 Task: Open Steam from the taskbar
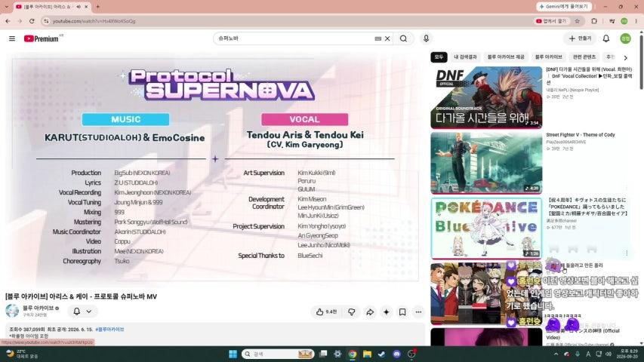381,354
